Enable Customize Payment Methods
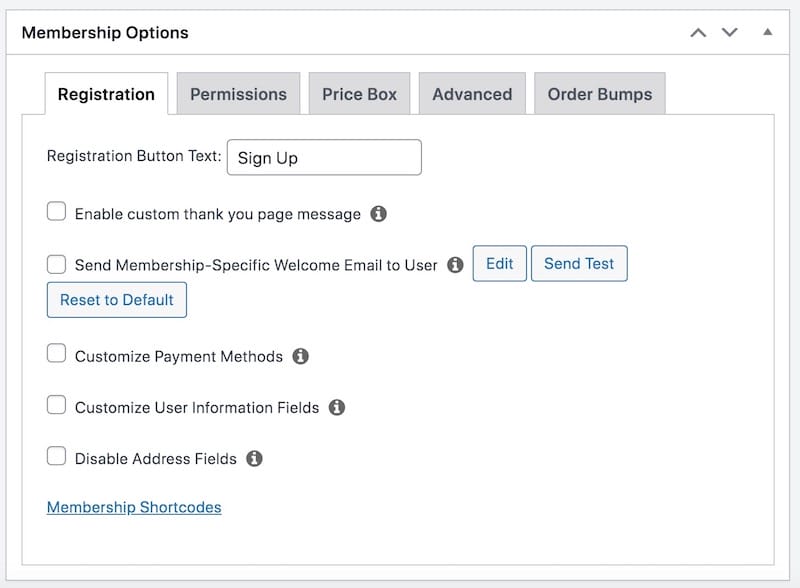This screenshot has height=588, width=800. coord(56,355)
